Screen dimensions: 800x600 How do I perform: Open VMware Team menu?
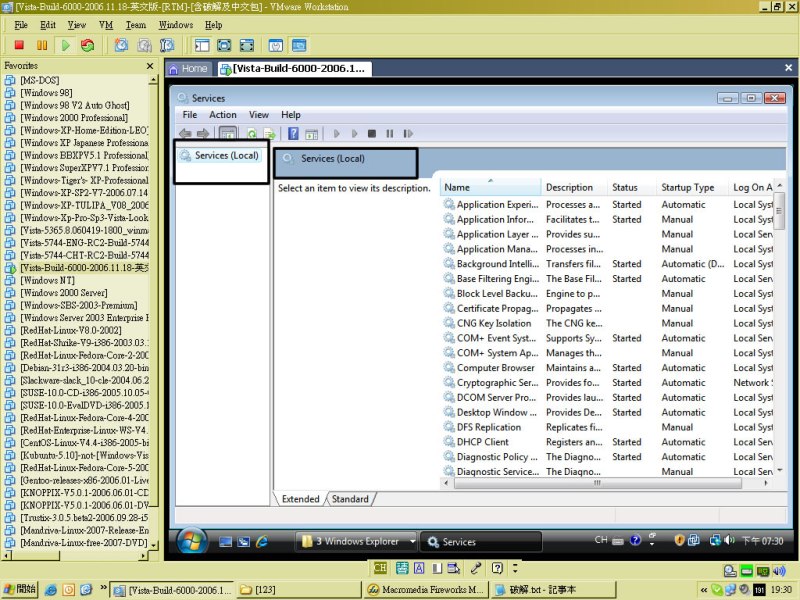[136, 25]
